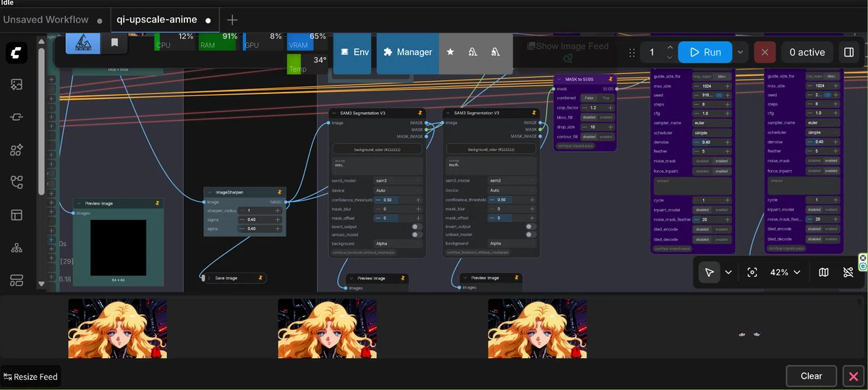Increment sharpen_radius in ImageSharpen node
The height and width of the screenshot is (390, 868).
277,211
